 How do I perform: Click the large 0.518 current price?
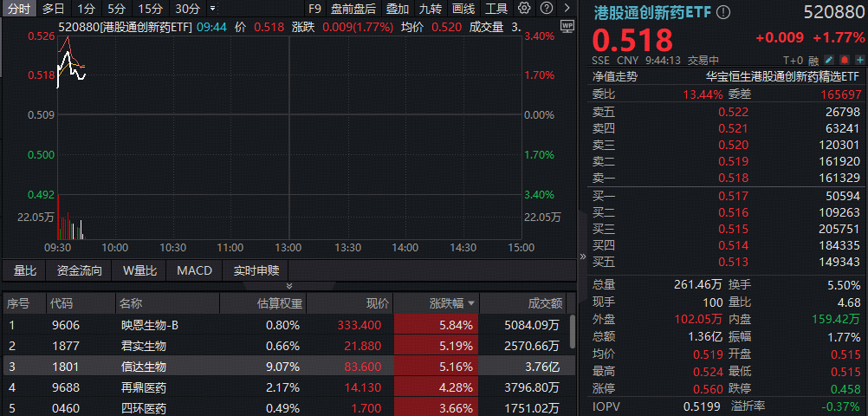tap(632, 40)
